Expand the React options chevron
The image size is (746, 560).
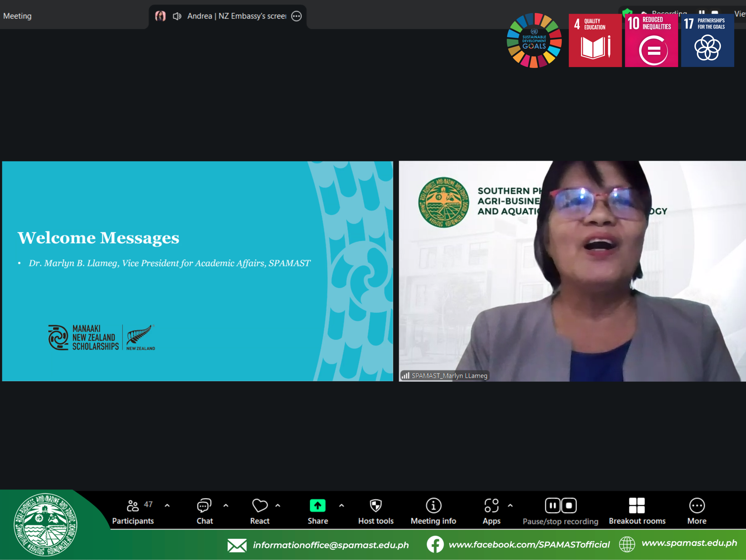(278, 506)
